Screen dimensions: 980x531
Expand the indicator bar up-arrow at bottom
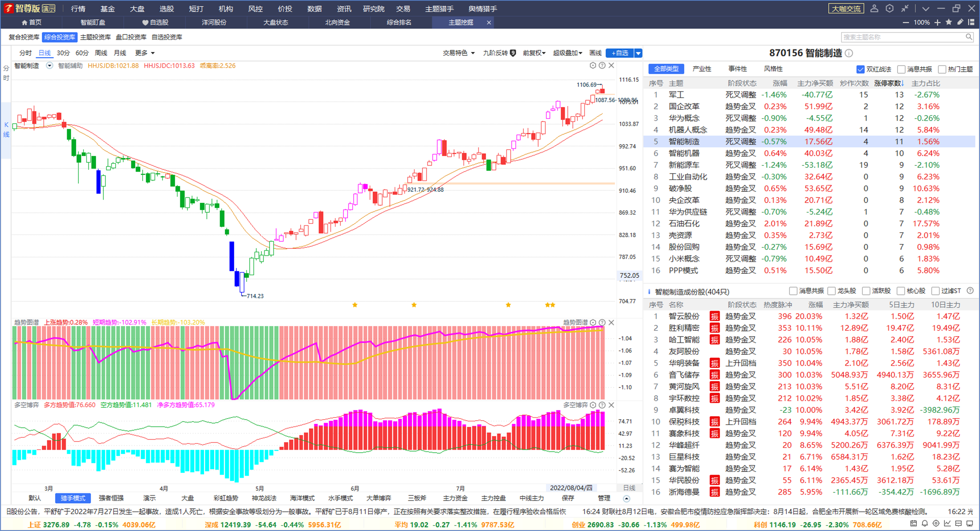pyautogui.click(x=627, y=498)
